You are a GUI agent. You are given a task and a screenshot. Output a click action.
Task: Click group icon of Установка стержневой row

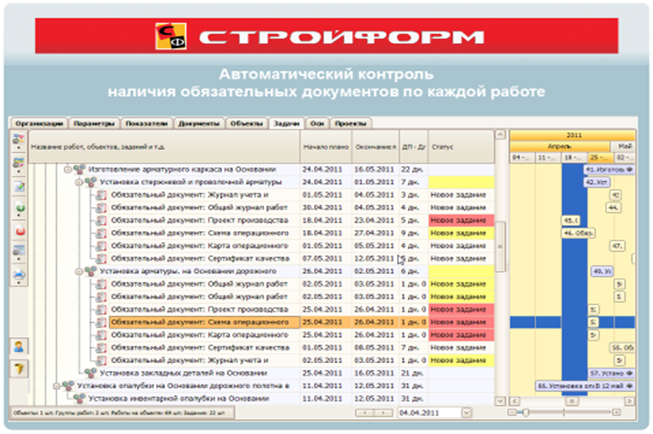(x=90, y=182)
